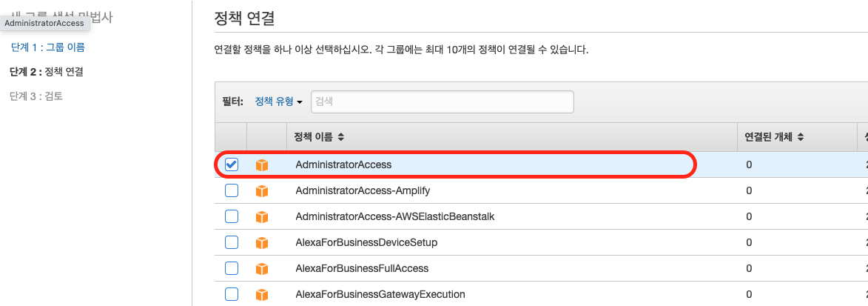
Task: Select 단계 2 : 정책 연결 in sidebar
Action: pyautogui.click(x=47, y=72)
